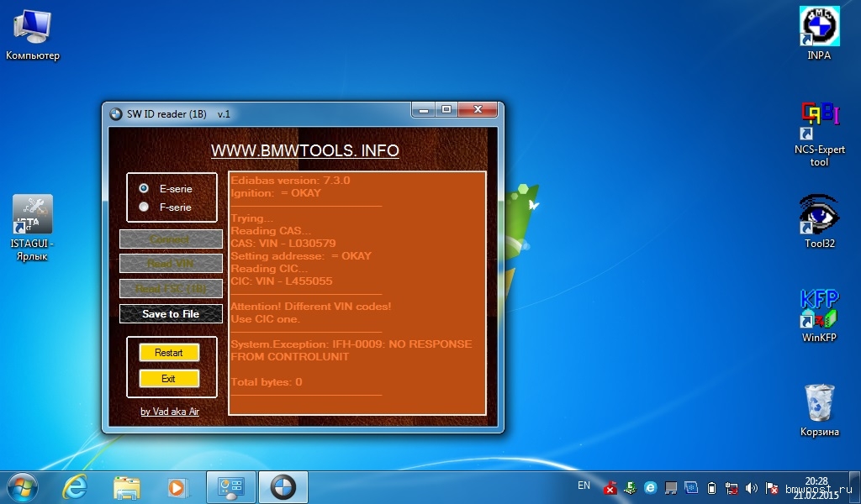The width and height of the screenshot is (861, 504).
Task: Open Internet Explorer from the taskbar
Action: [76, 487]
